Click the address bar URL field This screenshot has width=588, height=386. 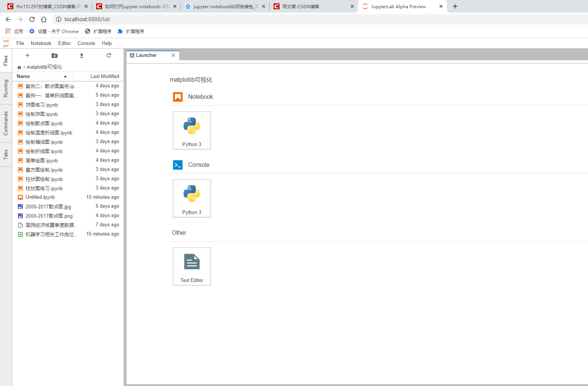(319, 19)
